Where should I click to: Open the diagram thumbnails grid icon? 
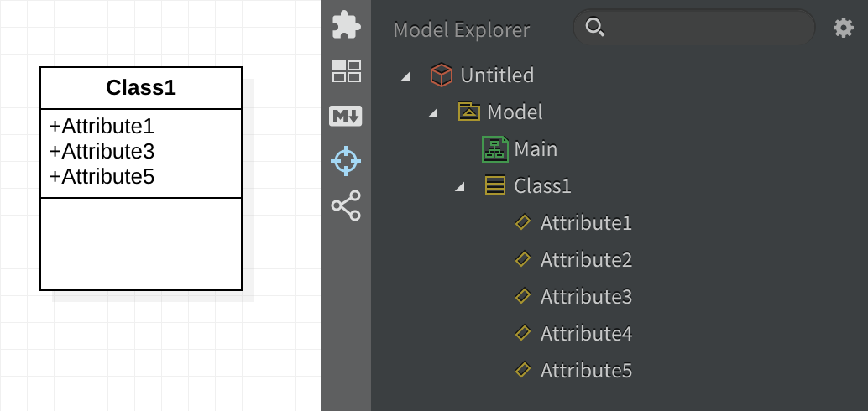[346, 71]
